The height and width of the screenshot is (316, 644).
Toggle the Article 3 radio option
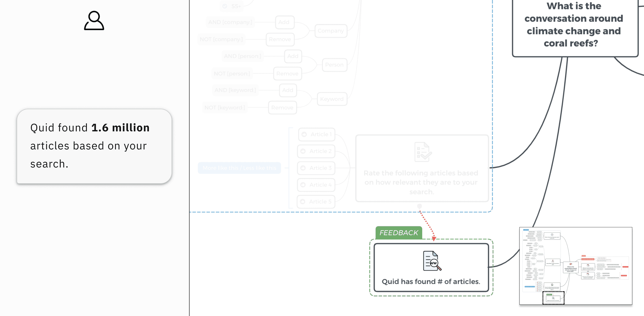pos(303,168)
